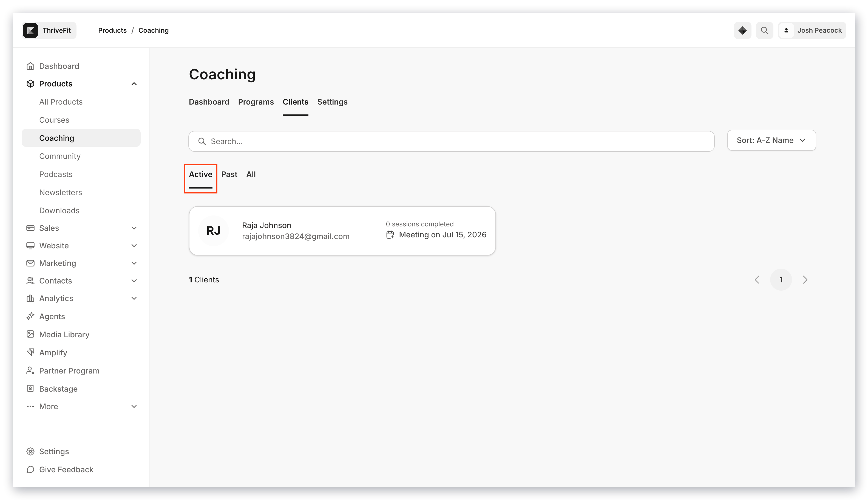Click the Agents sparkle icon

(x=30, y=316)
